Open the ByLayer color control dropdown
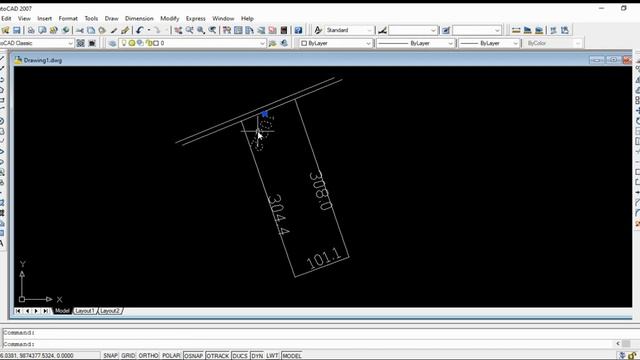 (336, 43)
